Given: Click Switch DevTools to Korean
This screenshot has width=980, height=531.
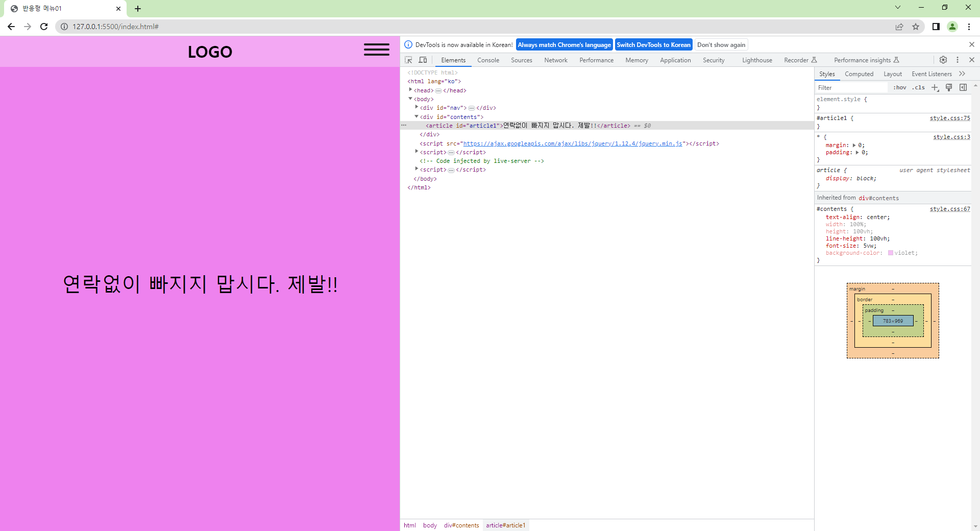Looking at the screenshot, I should pyautogui.click(x=653, y=45).
